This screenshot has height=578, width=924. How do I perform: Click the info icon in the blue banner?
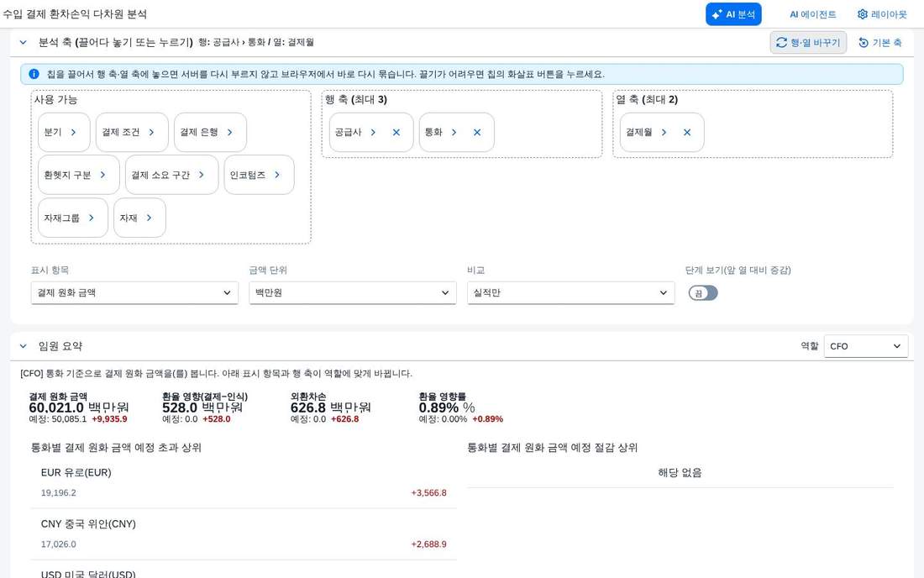tap(34, 74)
